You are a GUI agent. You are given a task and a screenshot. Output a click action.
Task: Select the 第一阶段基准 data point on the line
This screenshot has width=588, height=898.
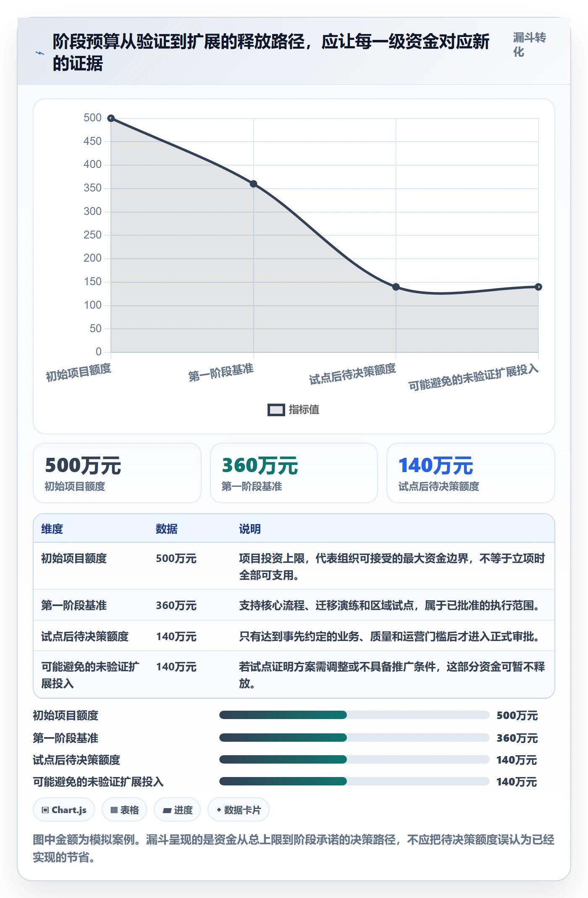click(x=254, y=184)
